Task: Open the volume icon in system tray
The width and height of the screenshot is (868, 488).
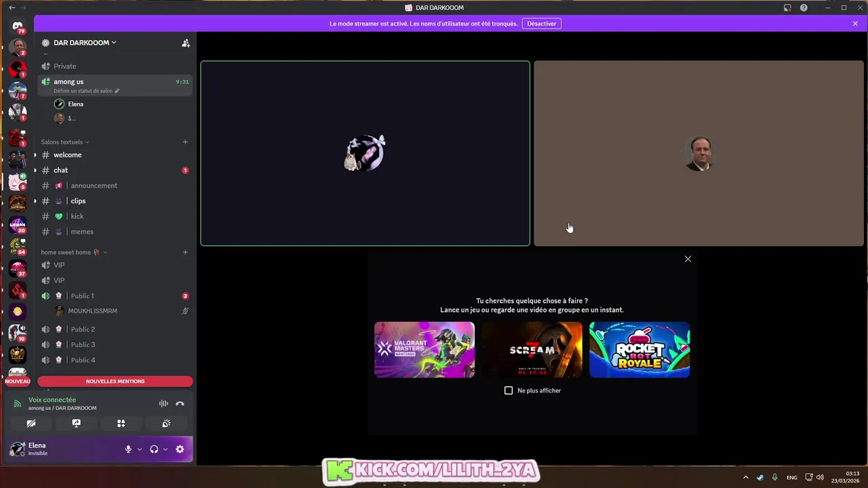Action: (821, 477)
